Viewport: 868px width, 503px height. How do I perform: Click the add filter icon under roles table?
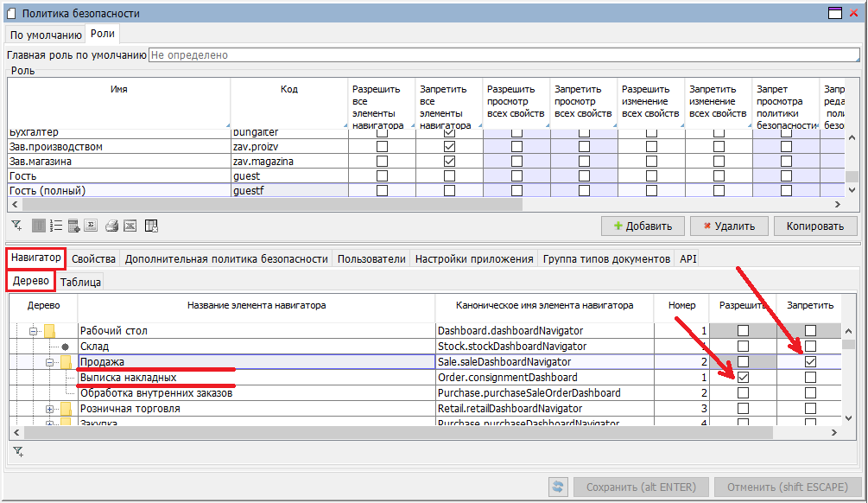[16, 226]
